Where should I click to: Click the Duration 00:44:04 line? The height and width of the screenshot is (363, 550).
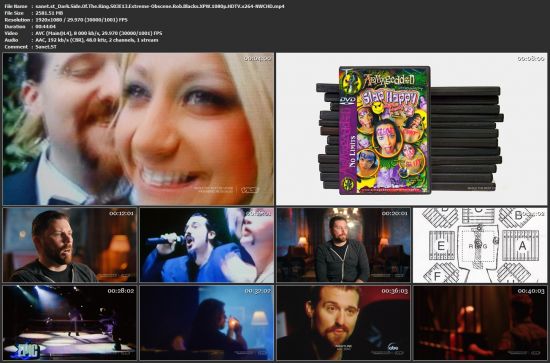pos(30,27)
